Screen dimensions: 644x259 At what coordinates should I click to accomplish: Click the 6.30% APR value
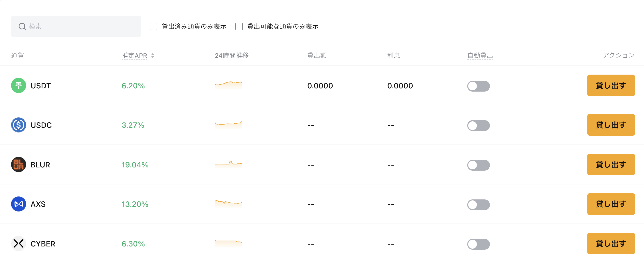click(x=133, y=244)
